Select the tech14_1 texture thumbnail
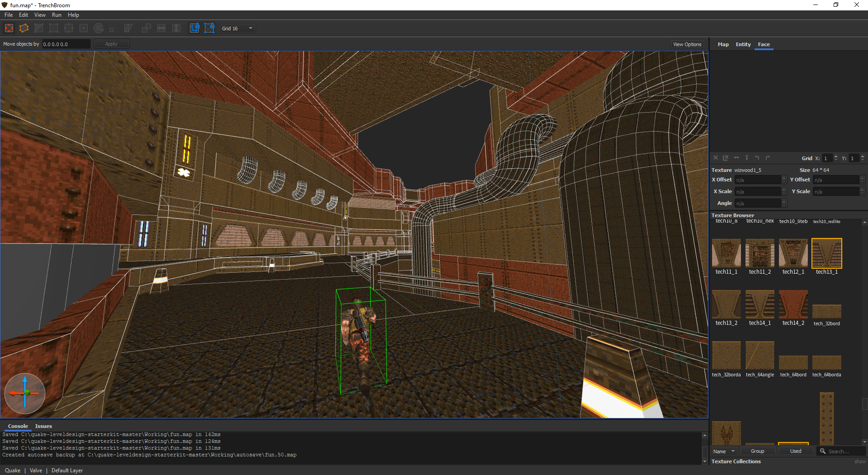Screen dimensions: 868x475 [760, 304]
